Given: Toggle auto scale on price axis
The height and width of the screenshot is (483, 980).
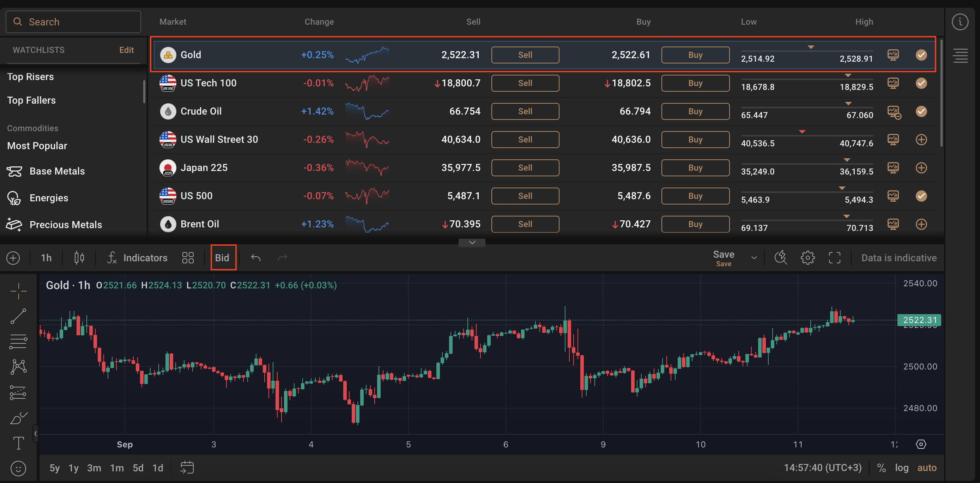Looking at the screenshot, I should (x=926, y=468).
